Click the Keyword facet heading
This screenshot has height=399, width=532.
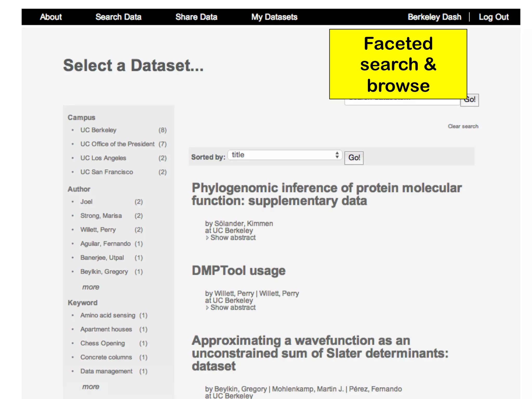83,303
